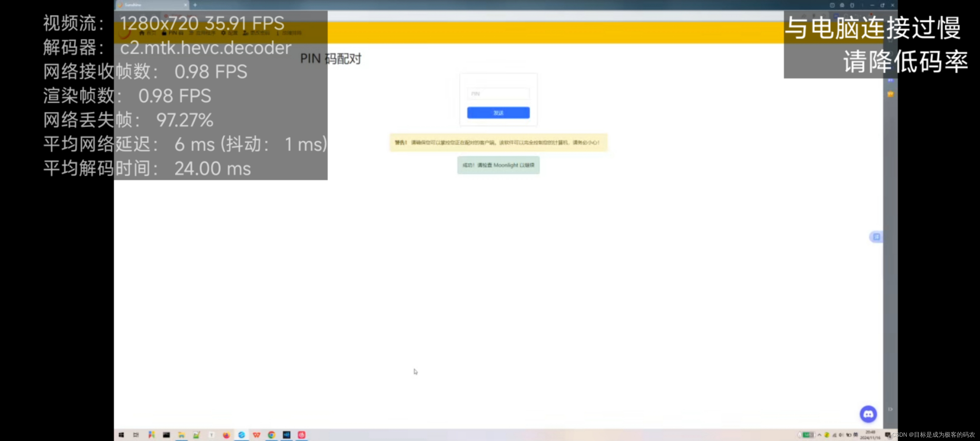980x441 pixels.
Task: Open the Windows Start menu
Action: pos(121,435)
